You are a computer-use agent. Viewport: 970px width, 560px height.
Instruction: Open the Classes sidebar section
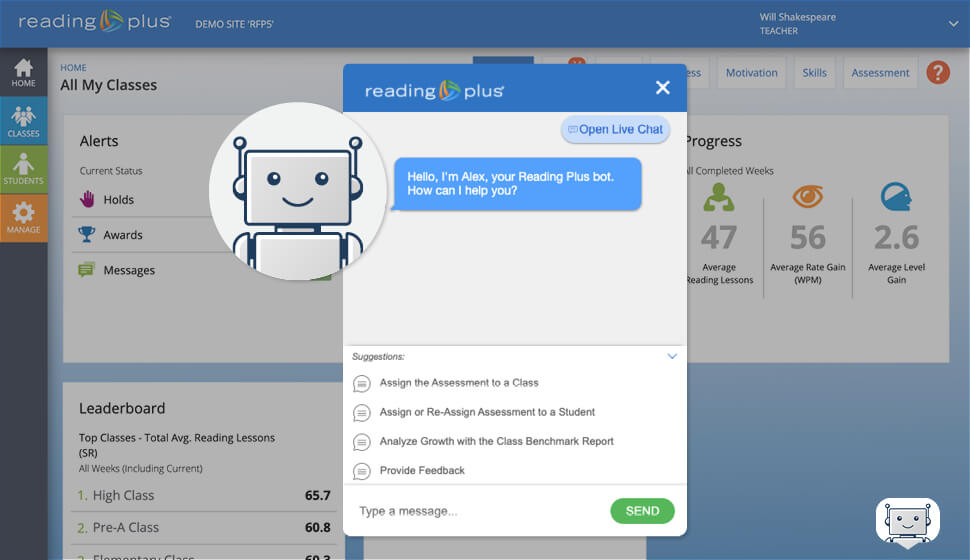pos(24,121)
